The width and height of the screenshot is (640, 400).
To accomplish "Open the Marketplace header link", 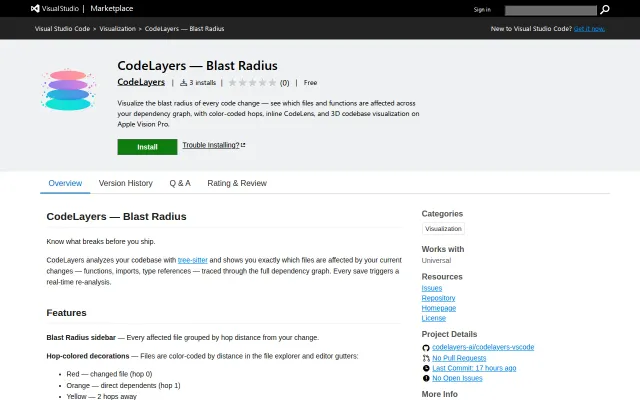I will tap(111, 9).
